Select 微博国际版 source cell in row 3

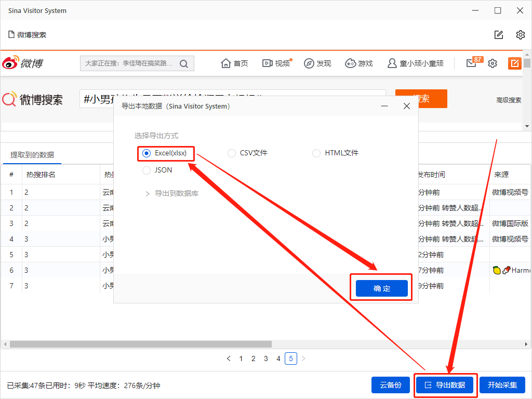(x=510, y=223)
